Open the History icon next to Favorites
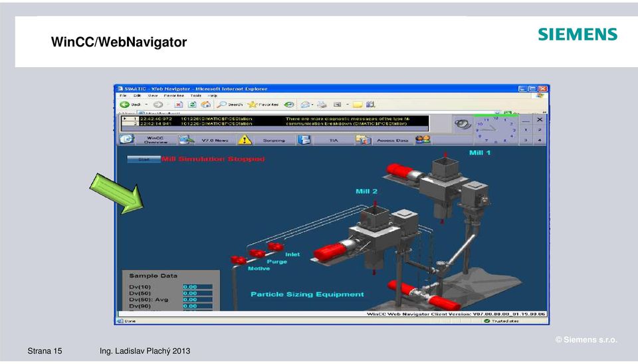Screen dimensions: 638x364 (x=289, y=104)
